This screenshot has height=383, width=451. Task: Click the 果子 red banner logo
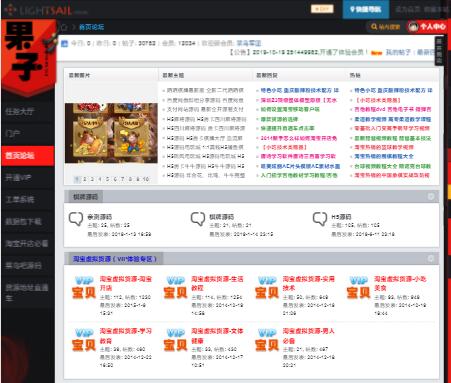tap(28, 57)
